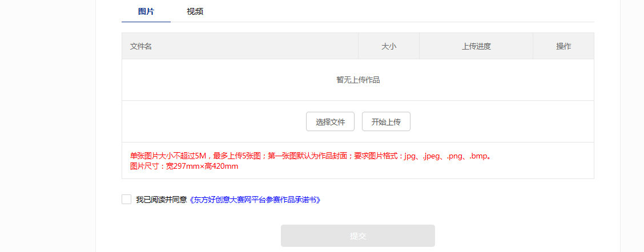Click the 大小 column header

(389, 46)
